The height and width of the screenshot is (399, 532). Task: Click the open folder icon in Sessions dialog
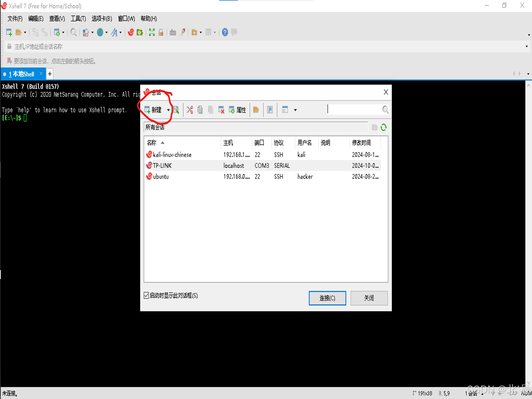(x=256, y=110)
